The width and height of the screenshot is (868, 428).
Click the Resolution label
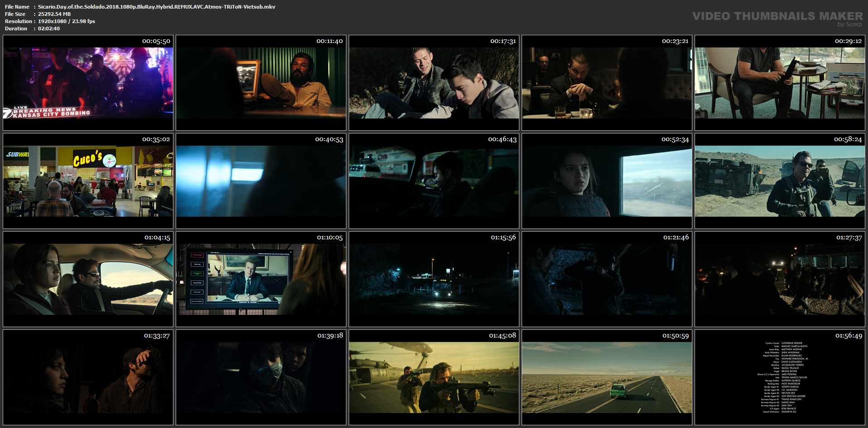click(19, 21)
